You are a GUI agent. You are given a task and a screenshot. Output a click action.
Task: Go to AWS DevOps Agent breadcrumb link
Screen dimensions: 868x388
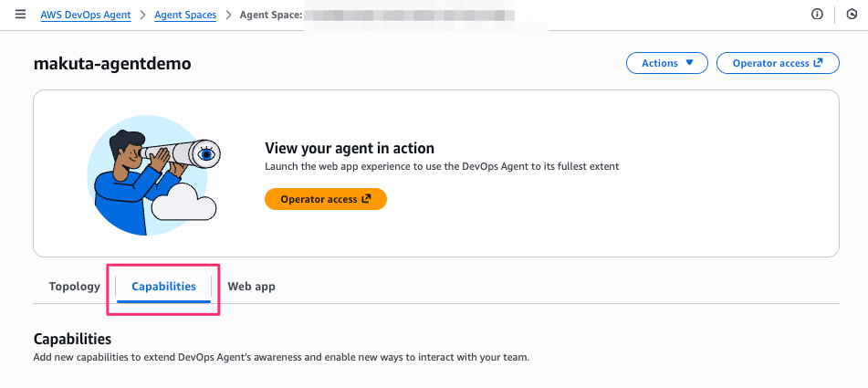pyautogui.click(x=86, y=16)
